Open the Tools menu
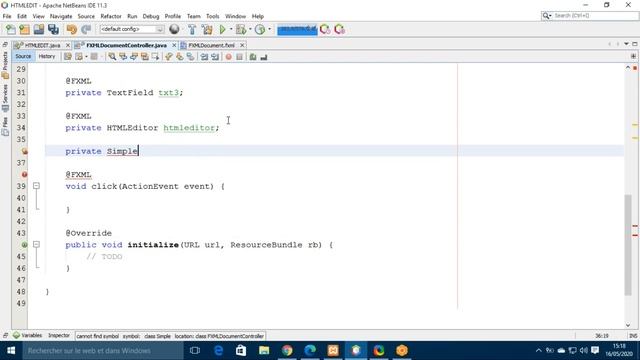Viewport: 640px width, 360px height. 213,16
